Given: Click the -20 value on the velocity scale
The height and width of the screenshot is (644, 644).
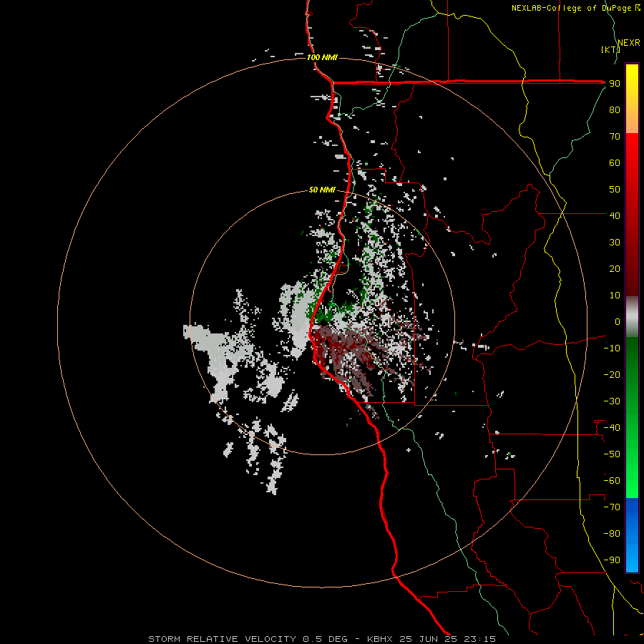Looking at the screenshot, I should pos(612,374).
